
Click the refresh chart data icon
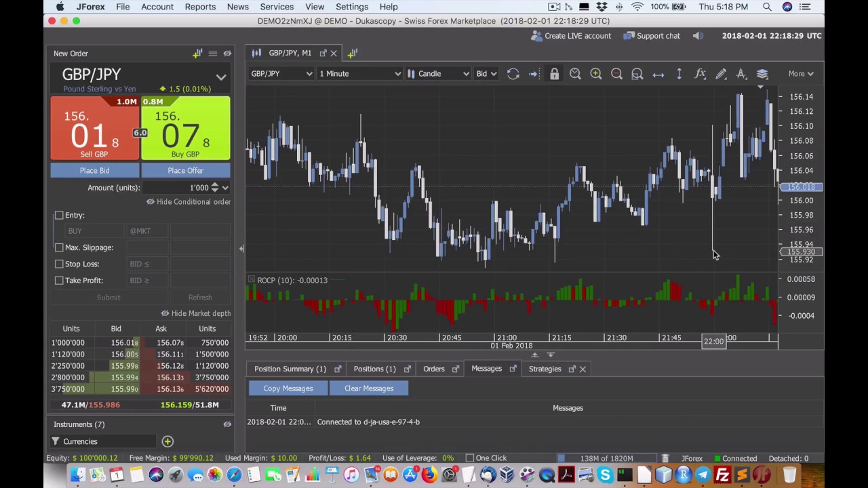click(513, 74)
